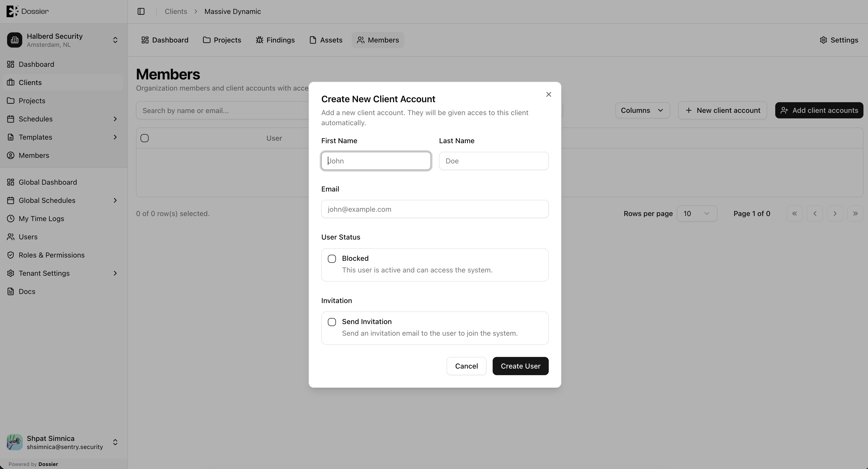Open the Columns dropdown

(x=642, y=110)
